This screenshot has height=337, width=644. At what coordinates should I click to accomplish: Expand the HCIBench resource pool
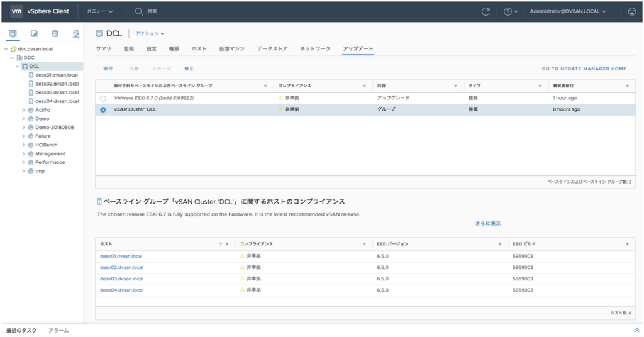[x=23, y=145]
